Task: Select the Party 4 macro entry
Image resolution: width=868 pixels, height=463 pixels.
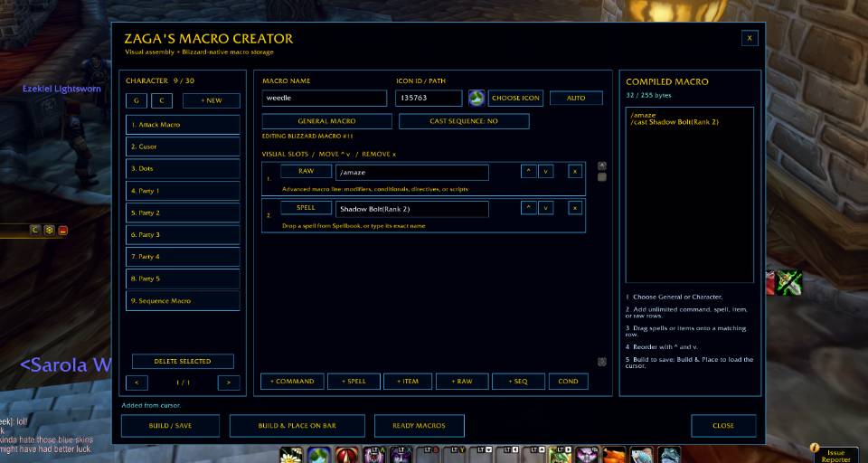Action: pyautogui.click(x=183, y=257)
